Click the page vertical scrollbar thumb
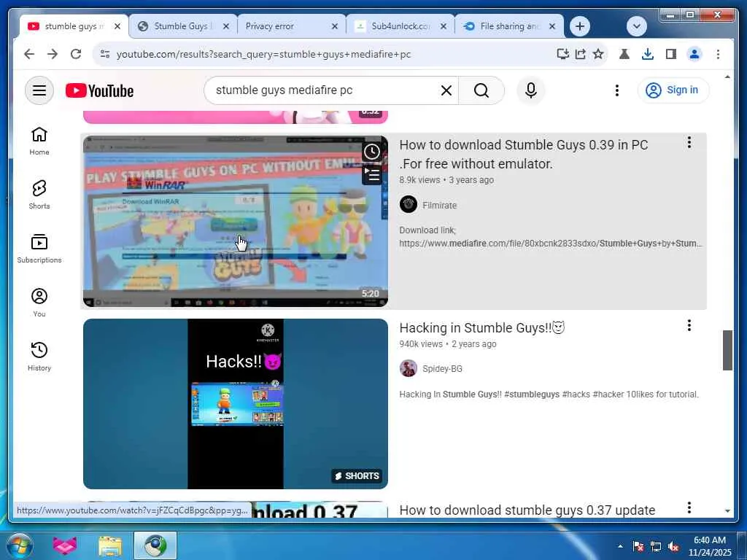This screenshot has width=747, height=560. 727,350
